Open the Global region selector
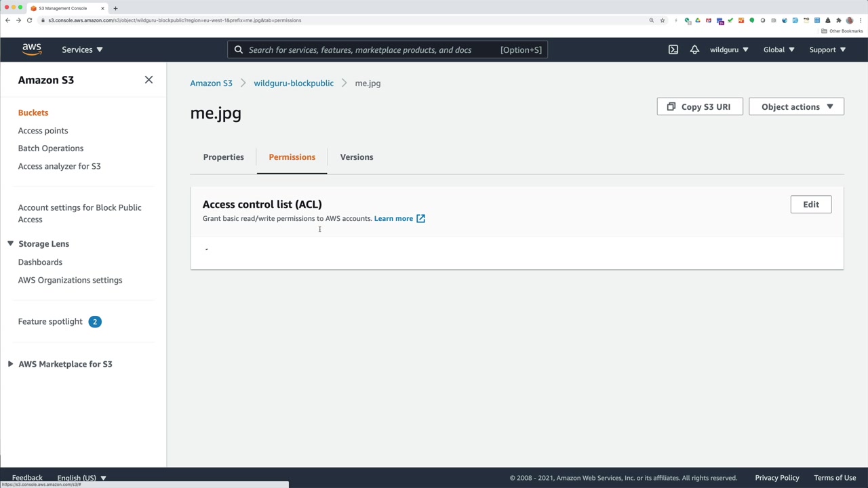868x488 pixels. (778, 49)
